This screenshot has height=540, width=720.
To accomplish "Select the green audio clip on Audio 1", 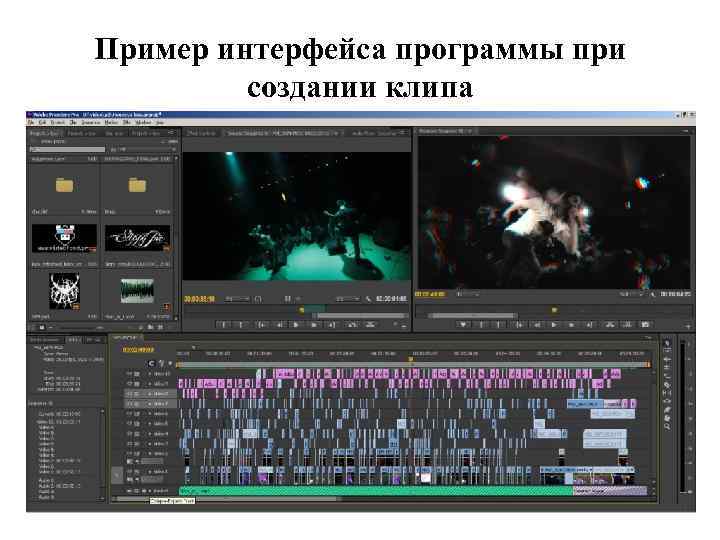I will (376, 491).
